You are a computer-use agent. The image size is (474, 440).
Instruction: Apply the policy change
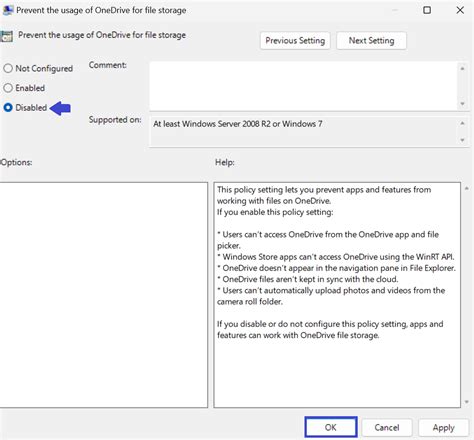click(443, 427)
